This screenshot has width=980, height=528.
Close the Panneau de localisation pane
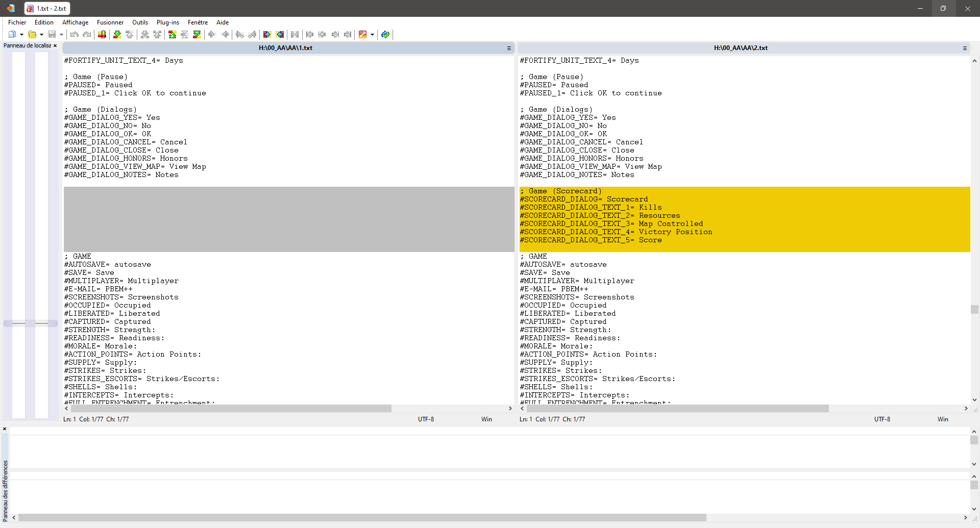tap(55, 46)
